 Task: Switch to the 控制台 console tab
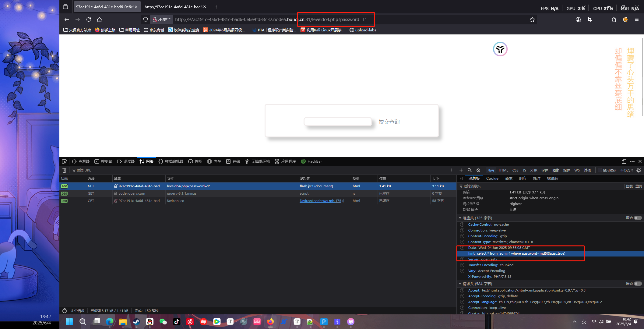tap(103, 161)
